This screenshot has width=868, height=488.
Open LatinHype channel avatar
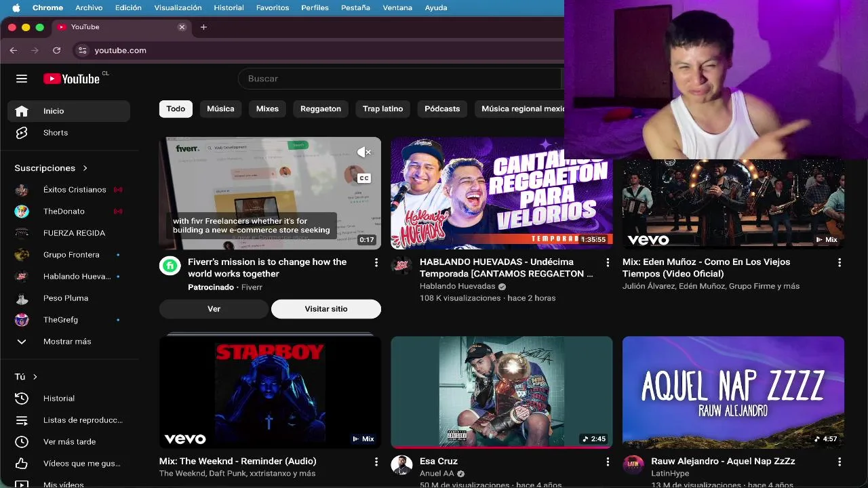(x=633, y=466)
